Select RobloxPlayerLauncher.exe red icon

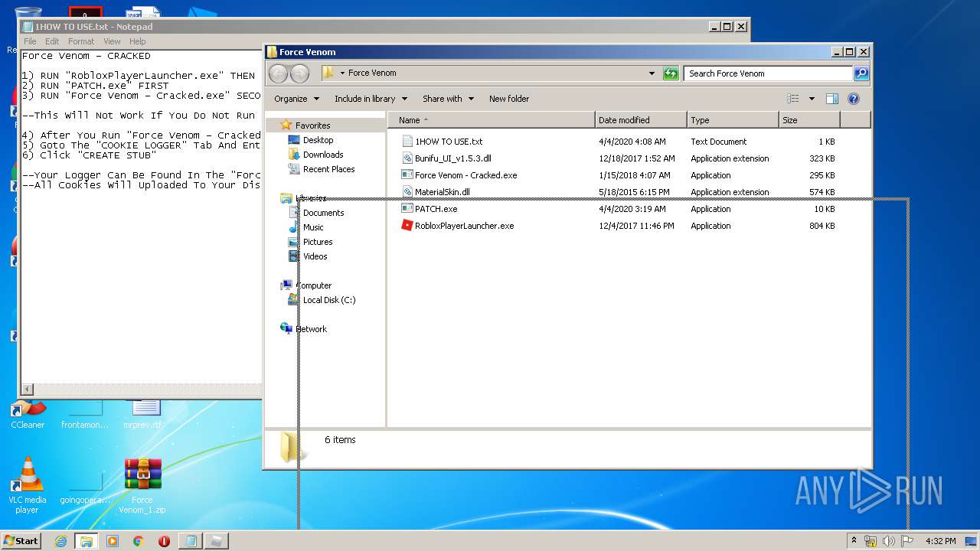(407, 226)
